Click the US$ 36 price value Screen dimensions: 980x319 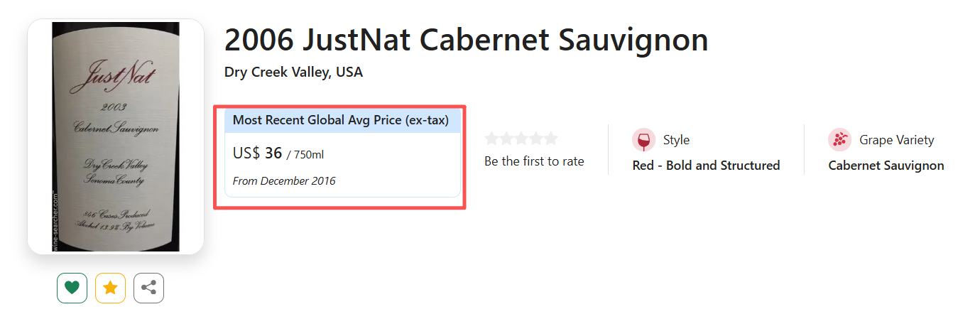click(258, 153)
